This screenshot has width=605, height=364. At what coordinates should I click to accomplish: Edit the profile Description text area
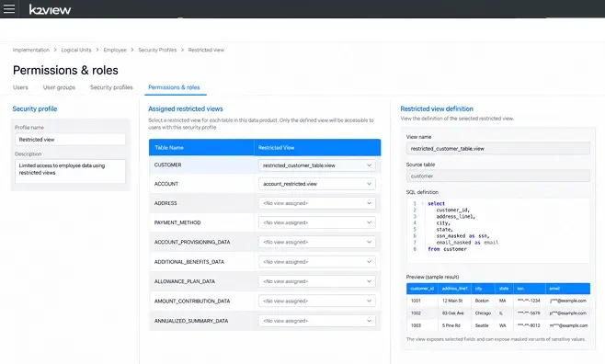pyautogui.click(x=70, y=171)
